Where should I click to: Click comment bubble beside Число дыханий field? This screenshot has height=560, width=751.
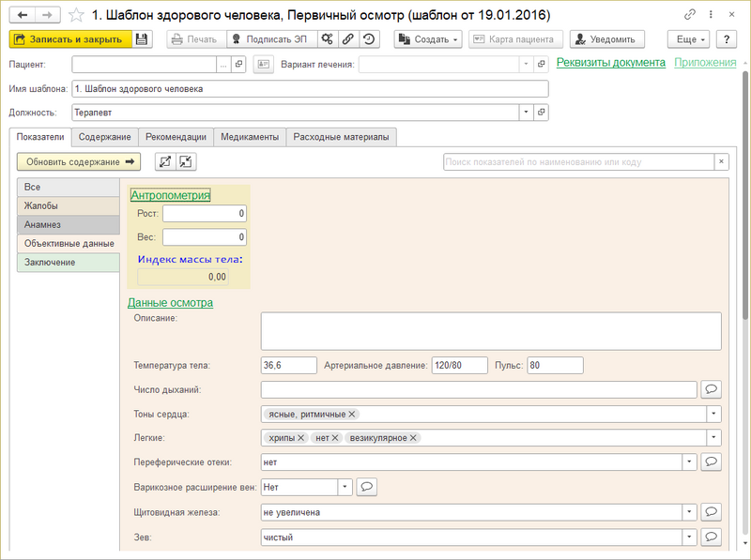pos(711,389)
